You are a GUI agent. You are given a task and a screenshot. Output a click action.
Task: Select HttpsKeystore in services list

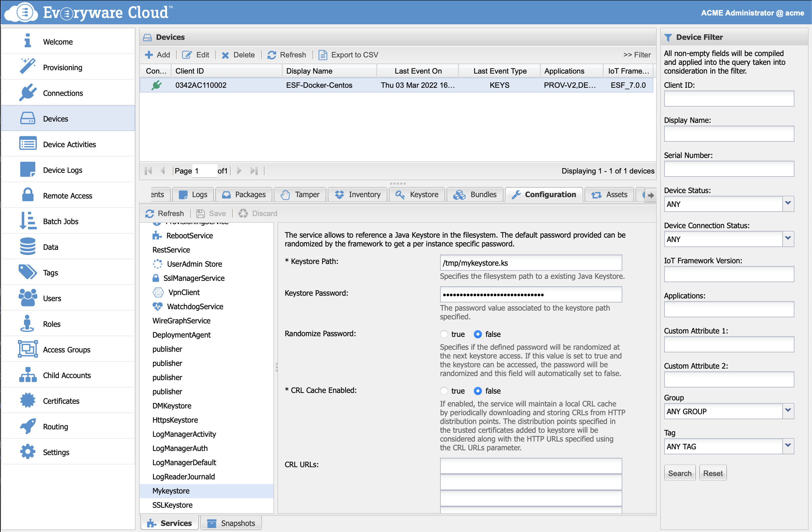pos(207,420)
